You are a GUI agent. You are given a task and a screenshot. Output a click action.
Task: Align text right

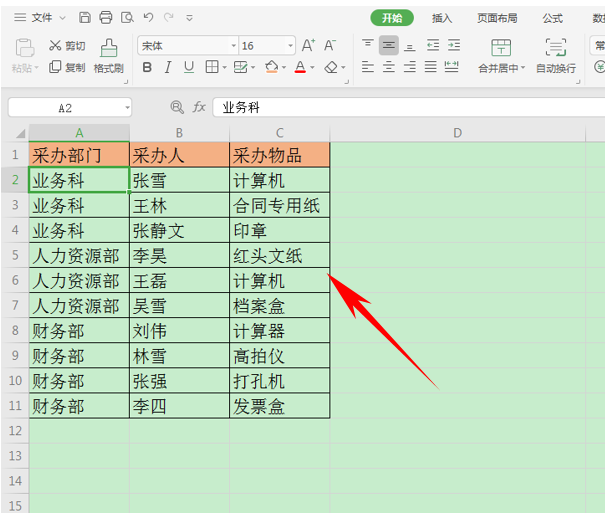[410, 67]
